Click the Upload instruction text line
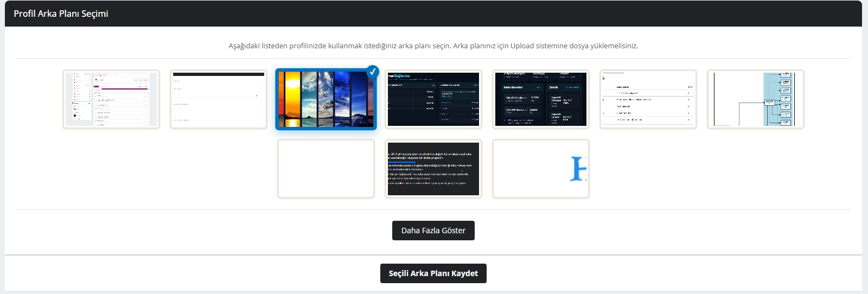 (x=433, y=46)
